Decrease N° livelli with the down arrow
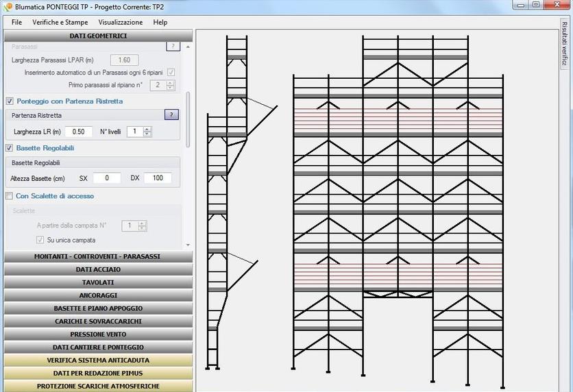The width and height of the screenshot is (573, 392). [147, 134]
